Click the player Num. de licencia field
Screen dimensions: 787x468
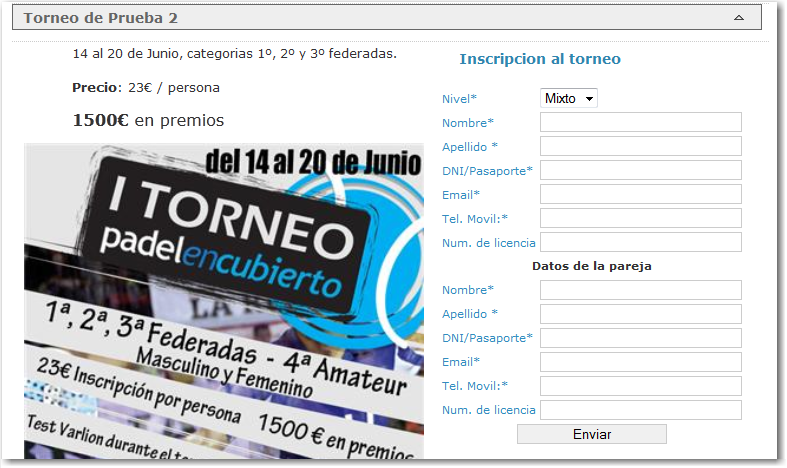point(640,242)
